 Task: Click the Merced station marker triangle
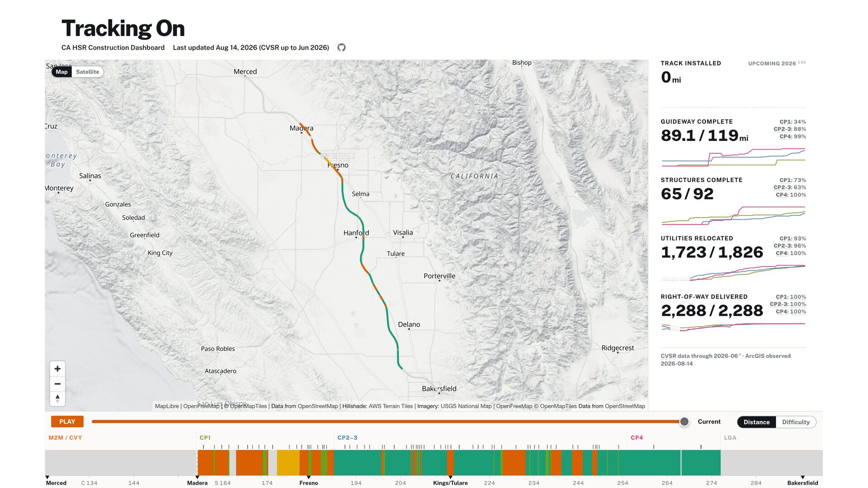pos(47,477)
